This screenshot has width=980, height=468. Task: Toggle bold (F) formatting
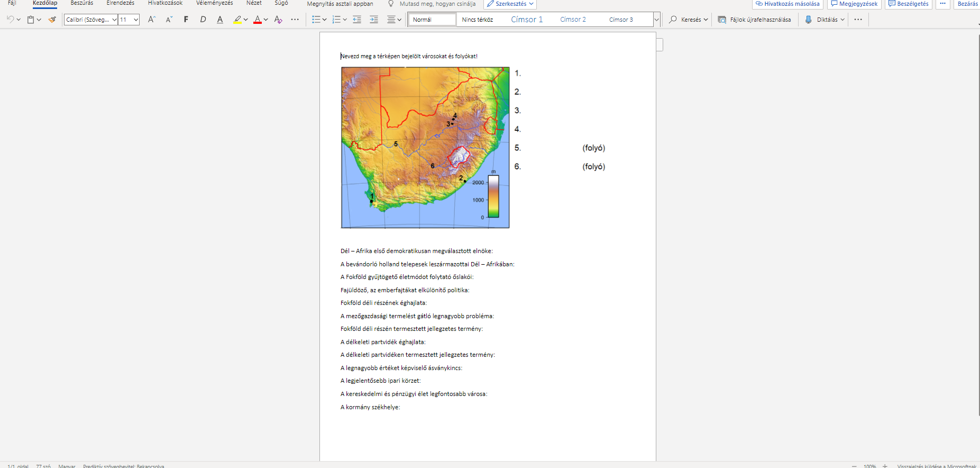point(186,20)
